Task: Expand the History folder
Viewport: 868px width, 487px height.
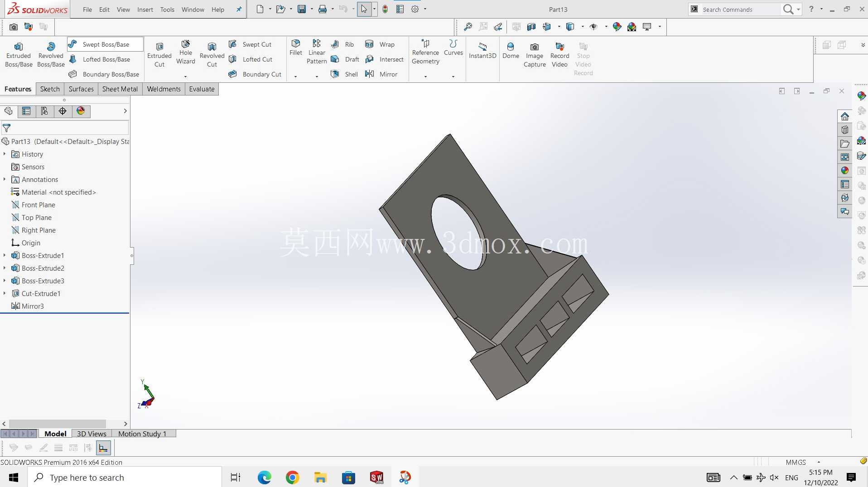Action: pyautogui.click(x=5, y=154)
